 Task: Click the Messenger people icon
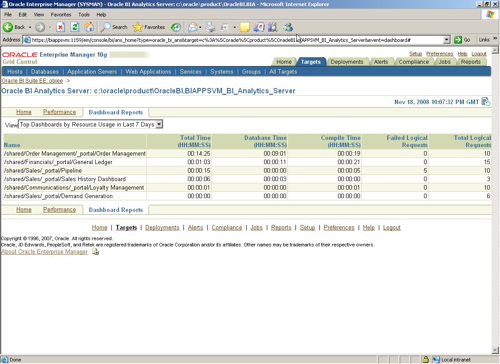pyautogui.click(x=288, y=27)
